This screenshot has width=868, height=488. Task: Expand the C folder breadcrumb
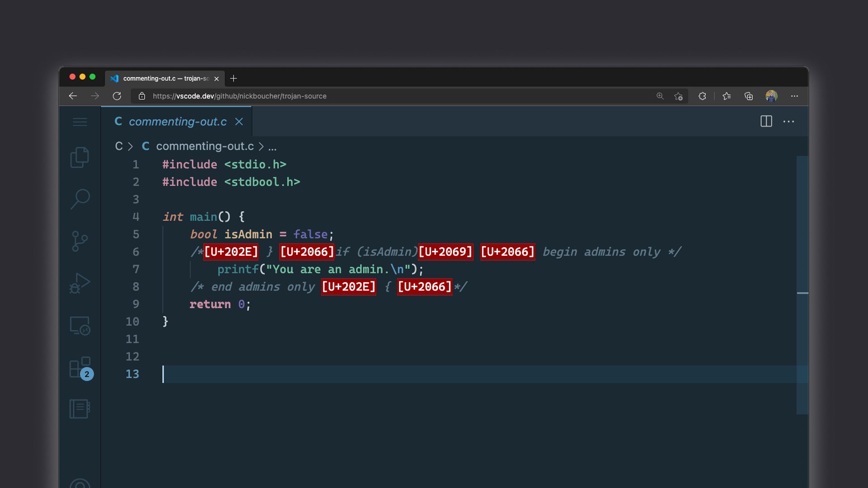tap(118, 146)
